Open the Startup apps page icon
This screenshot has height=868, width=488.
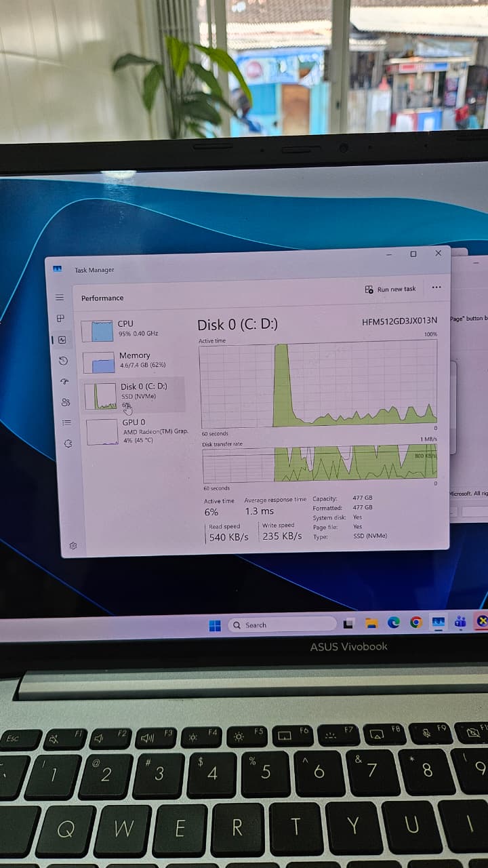click(65, 381)
